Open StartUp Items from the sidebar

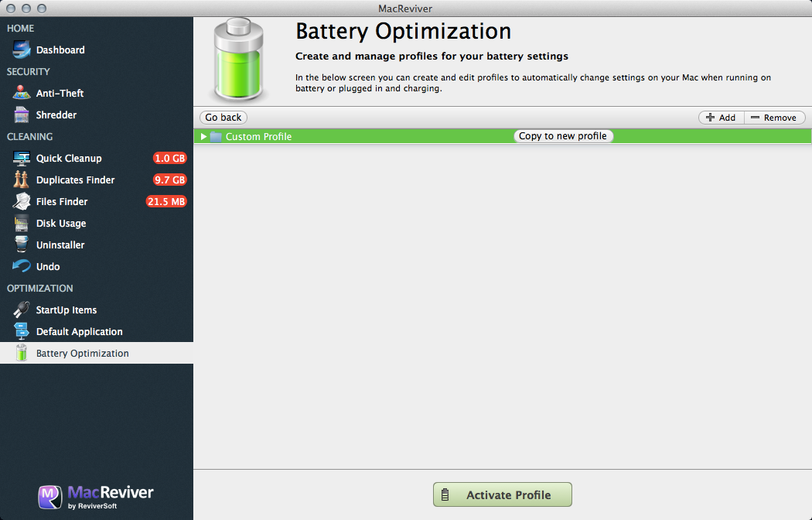[67, 310]
